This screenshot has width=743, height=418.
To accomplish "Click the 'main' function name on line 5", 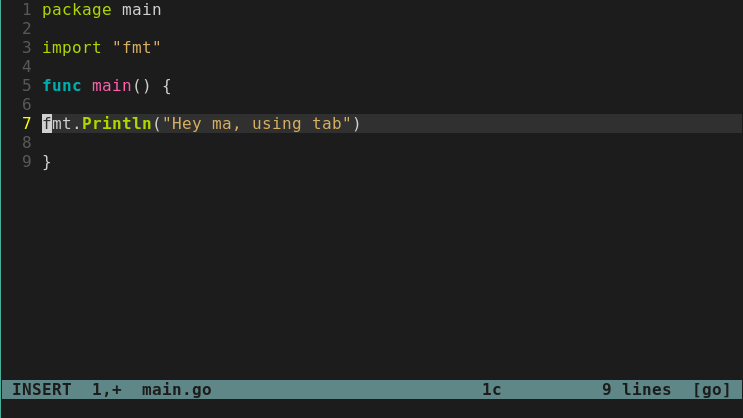I will click(111, 86).
